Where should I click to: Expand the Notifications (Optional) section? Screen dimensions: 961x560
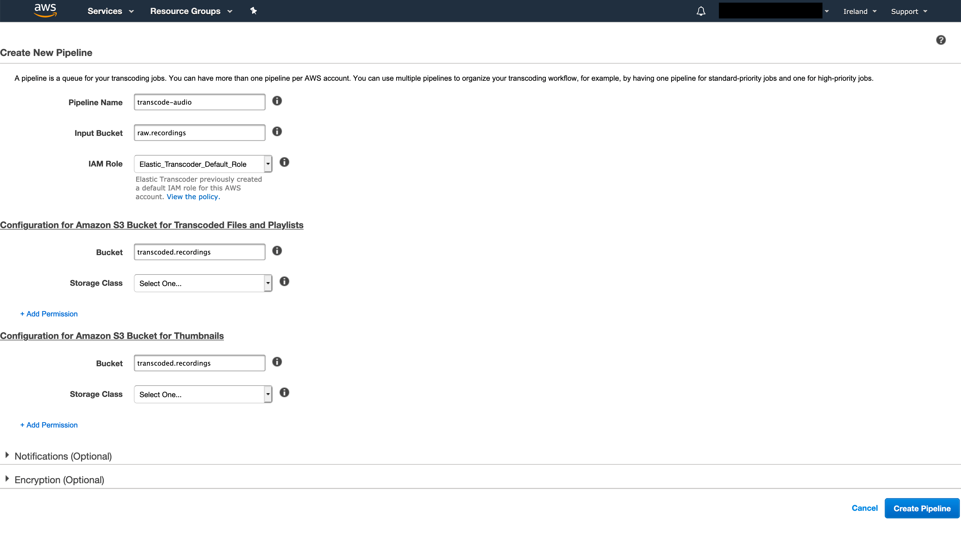pos(62,456)
